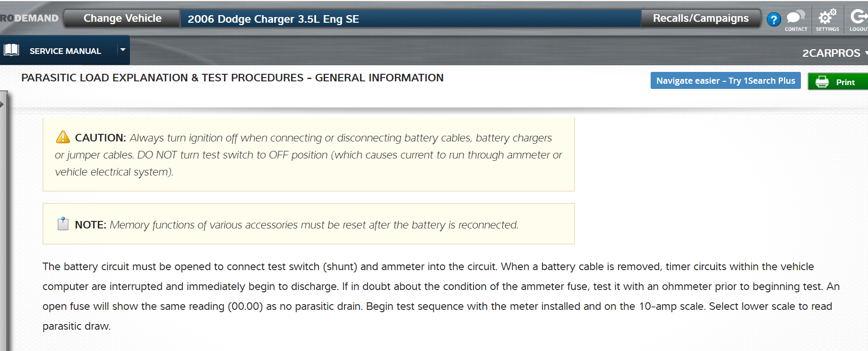The width and height of the screenshot is (868, 351).
Task: Click the italic NOTE memory functions text
Action: 314,225
